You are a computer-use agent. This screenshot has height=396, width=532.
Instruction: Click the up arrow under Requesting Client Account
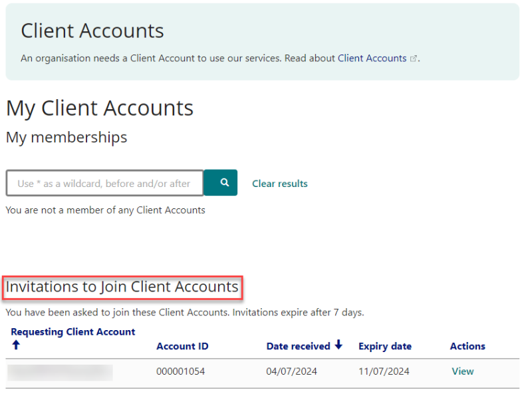16,345
